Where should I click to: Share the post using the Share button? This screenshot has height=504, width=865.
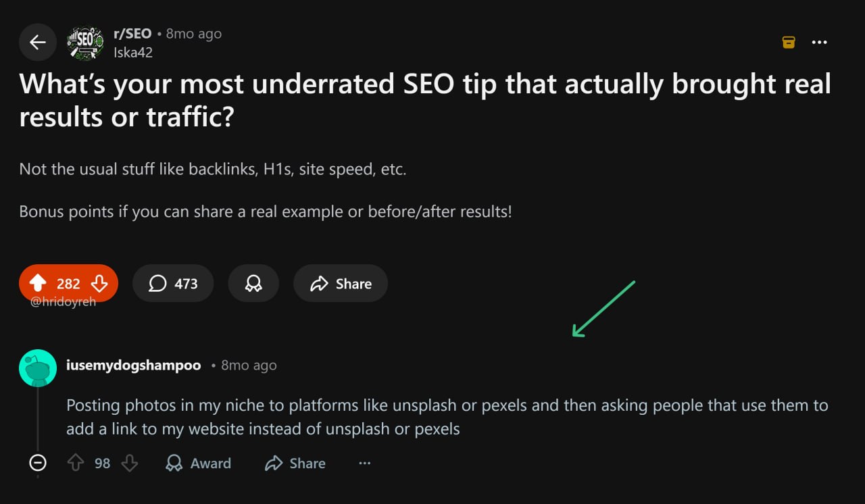pyautogui.click(x=340, y=284)
